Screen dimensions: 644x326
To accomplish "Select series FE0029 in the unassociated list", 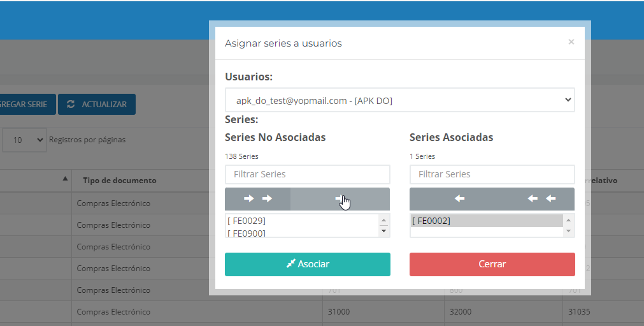I will tap(247, 221).
